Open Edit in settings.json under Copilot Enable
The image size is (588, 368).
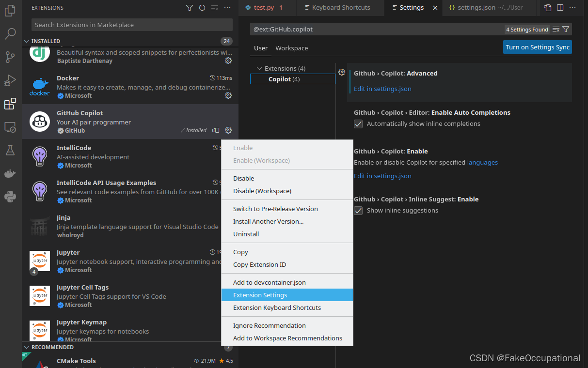tap(382, 176)
